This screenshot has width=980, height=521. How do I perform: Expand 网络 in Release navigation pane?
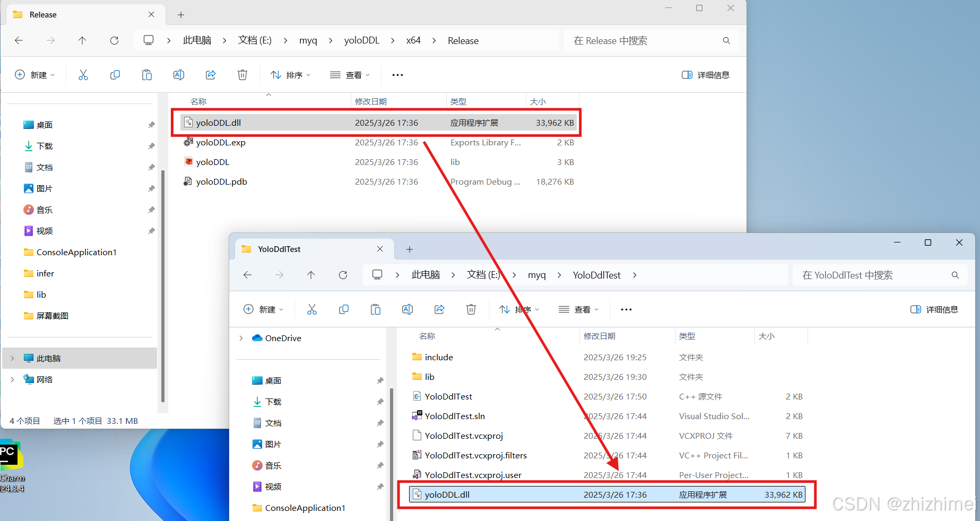pos(12,379)
